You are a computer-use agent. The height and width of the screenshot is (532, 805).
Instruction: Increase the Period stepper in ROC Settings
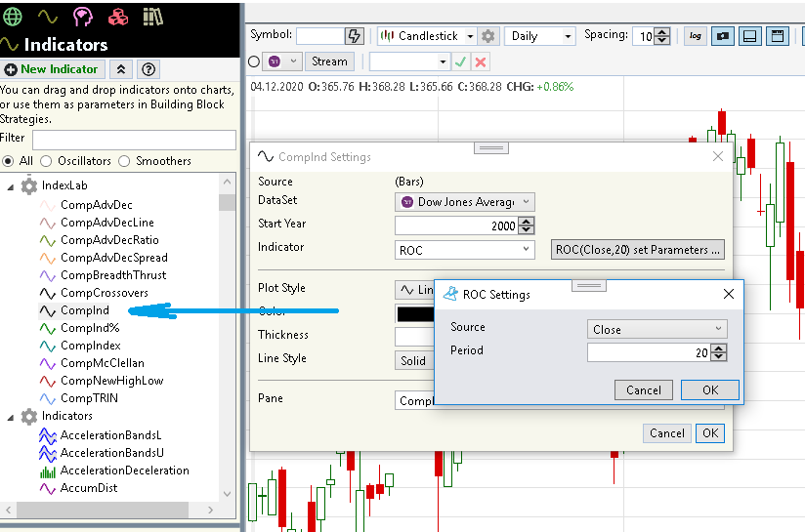pyautogui.click(x=719, y=348)
